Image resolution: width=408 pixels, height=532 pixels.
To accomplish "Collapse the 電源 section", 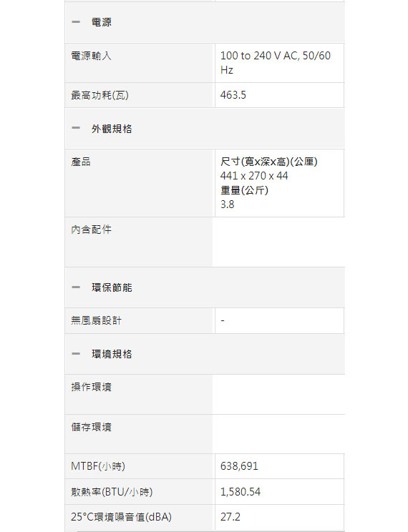I will [205, 22].
